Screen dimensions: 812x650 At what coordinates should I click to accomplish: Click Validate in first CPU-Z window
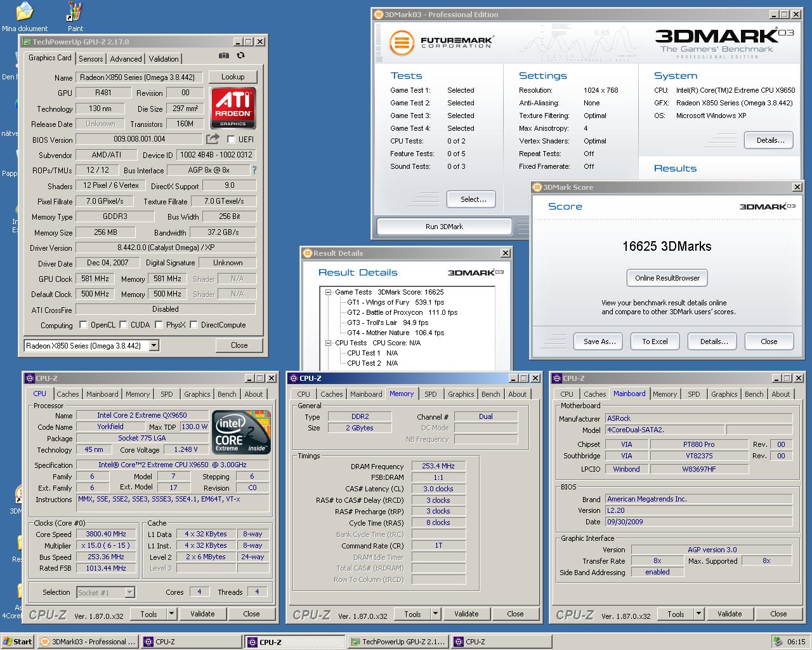[202, 614]
